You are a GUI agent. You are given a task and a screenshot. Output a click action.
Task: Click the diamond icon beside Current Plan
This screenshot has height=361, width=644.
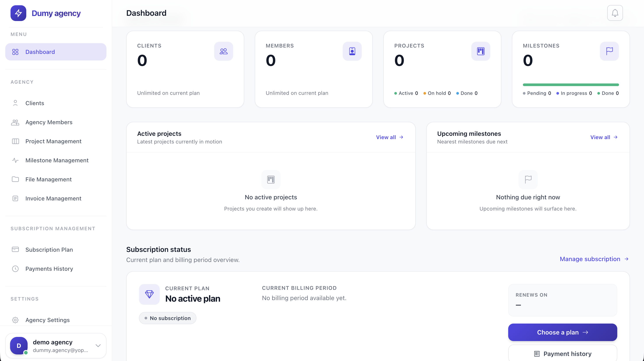tap(149, 294)
